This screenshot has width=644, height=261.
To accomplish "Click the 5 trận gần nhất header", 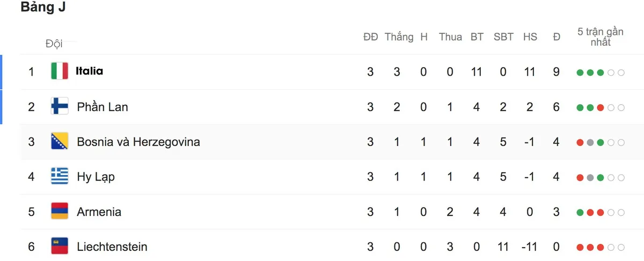I will pyautogui.click(x=601, y=37).
